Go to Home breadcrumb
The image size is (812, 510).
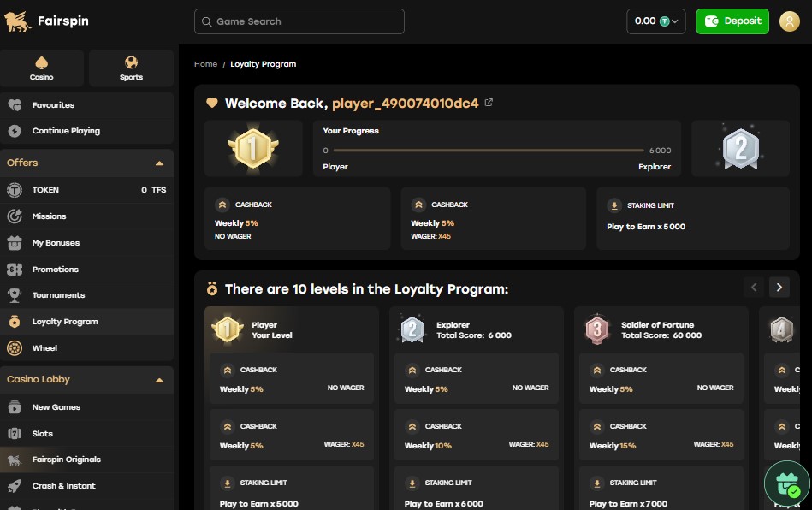[x=205, y=64]
